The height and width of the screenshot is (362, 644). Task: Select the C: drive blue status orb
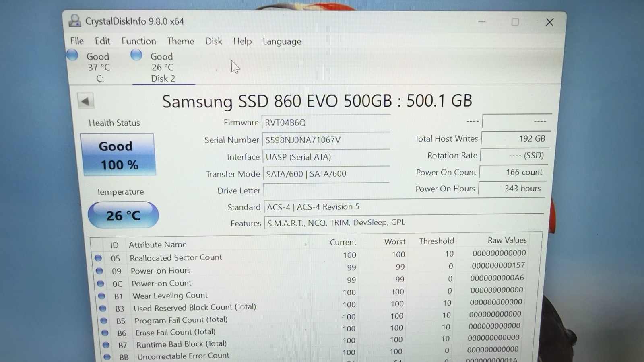[72, 55]
